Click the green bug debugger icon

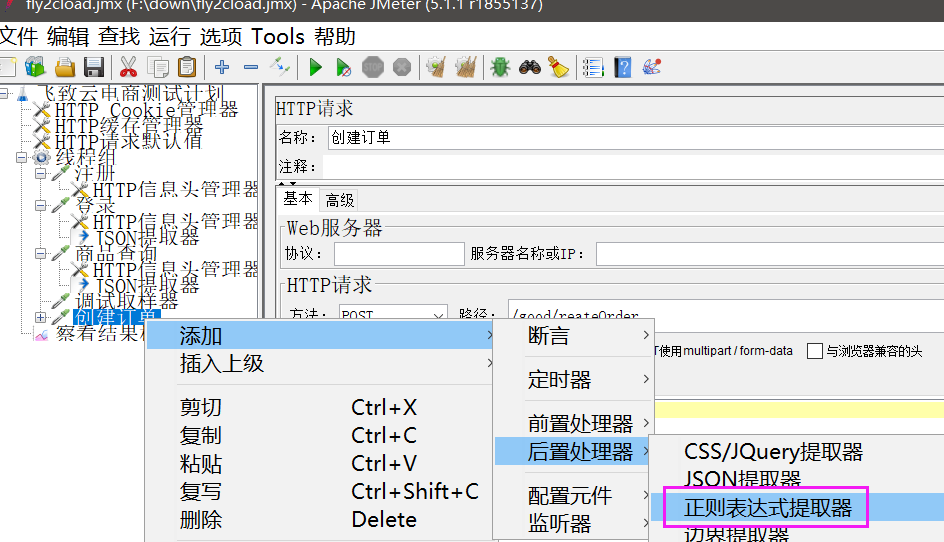point(500,67)
